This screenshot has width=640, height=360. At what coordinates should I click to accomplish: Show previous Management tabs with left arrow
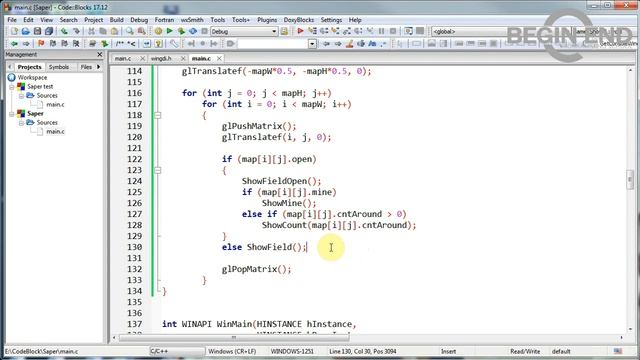click(10, 67)
